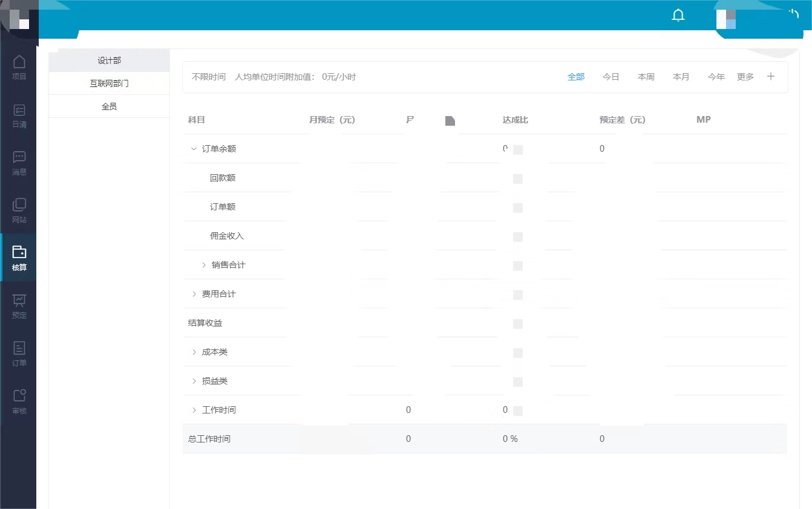Viewport: 812px width, 509px height.
Task: Filter by 今日 time range
Action: [x=611, y=77]
